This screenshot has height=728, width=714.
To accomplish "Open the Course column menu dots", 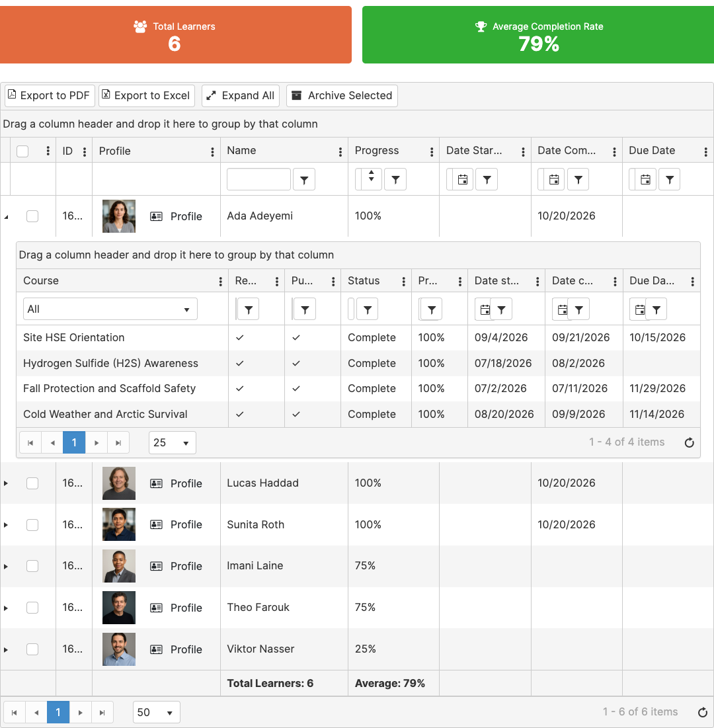I will tap(220, 282).
